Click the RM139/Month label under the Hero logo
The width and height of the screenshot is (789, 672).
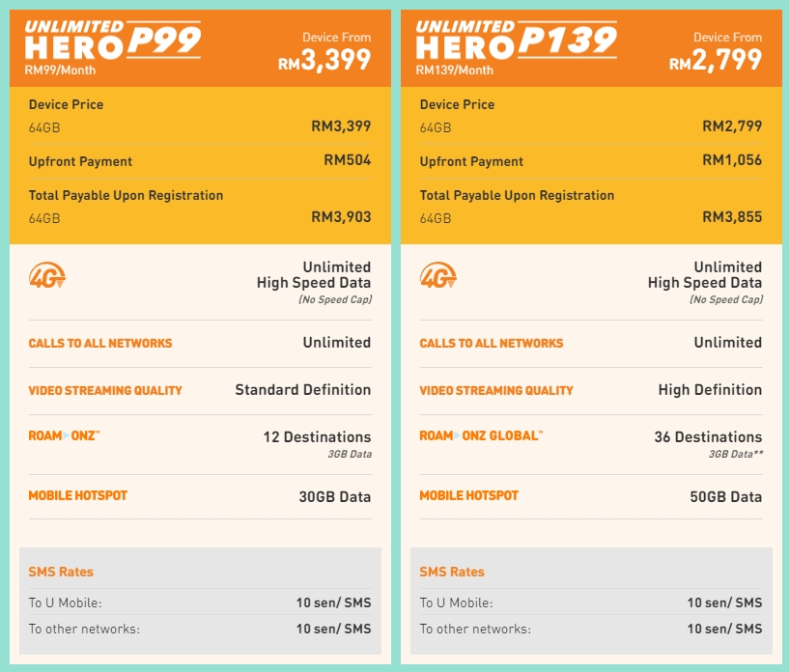tap(454, 70)
